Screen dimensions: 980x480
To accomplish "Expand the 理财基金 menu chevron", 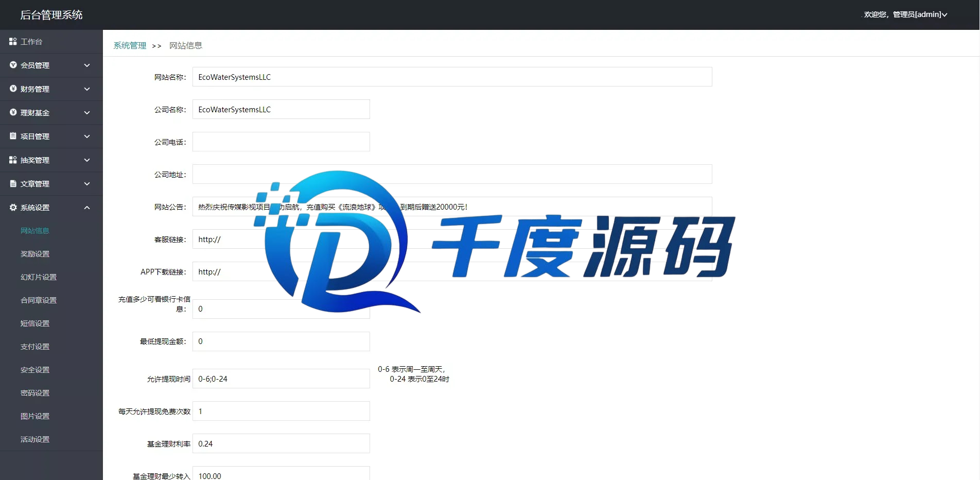I will pyautogui.click(x=87, y=113).
